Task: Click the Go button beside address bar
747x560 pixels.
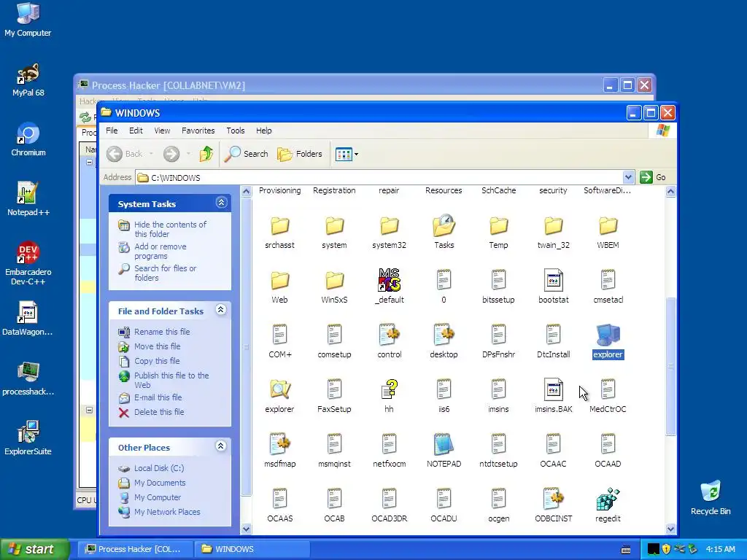Action: click(653, 177)
